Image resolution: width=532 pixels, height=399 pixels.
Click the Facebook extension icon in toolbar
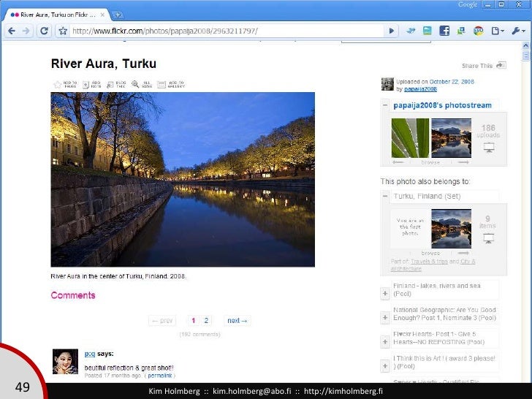click(444, 31)
